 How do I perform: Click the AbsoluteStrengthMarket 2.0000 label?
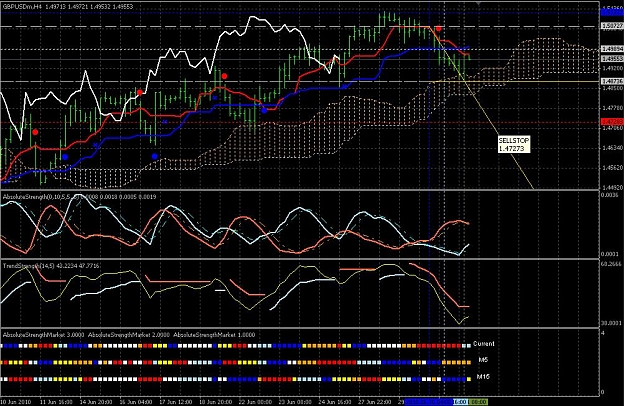pyautogui.click(x=129, y=335)
